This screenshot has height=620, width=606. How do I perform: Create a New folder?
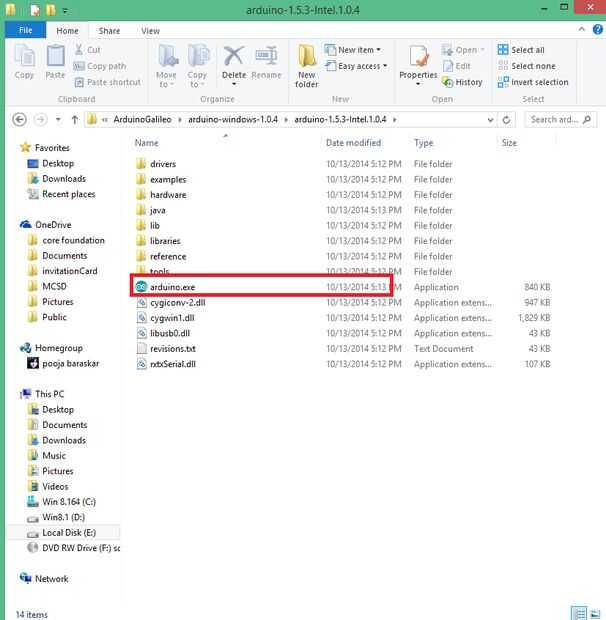coord(307,66)
